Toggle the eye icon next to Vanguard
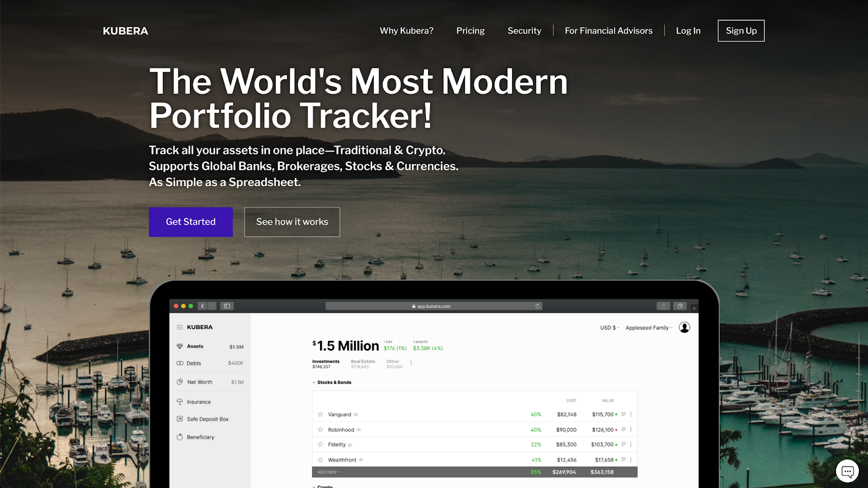 point(356,415)
